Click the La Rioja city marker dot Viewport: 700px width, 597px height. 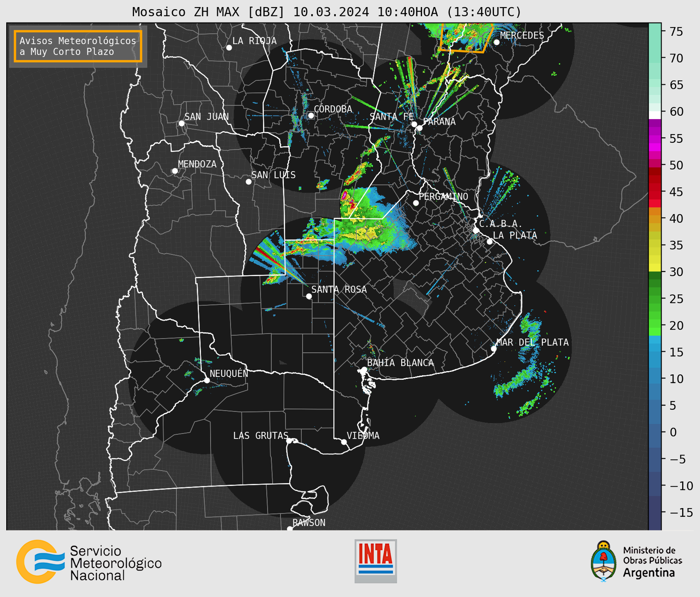(229, 48)
